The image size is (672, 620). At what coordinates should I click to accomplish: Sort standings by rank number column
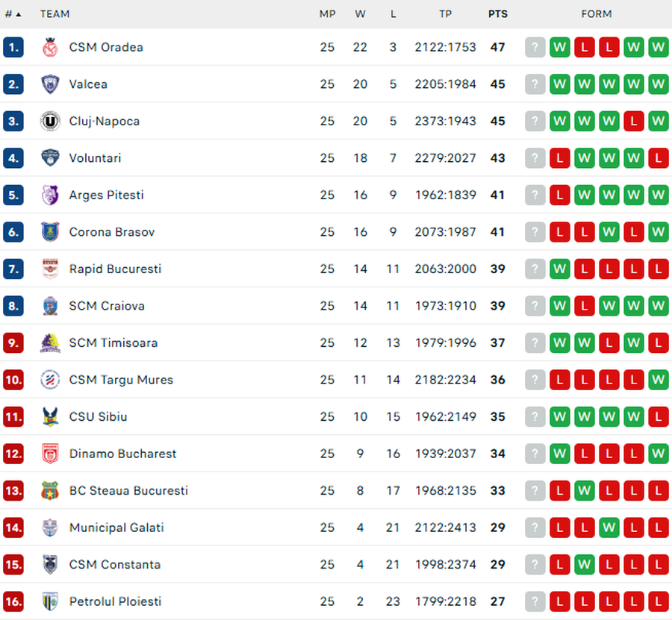(13, 14)
